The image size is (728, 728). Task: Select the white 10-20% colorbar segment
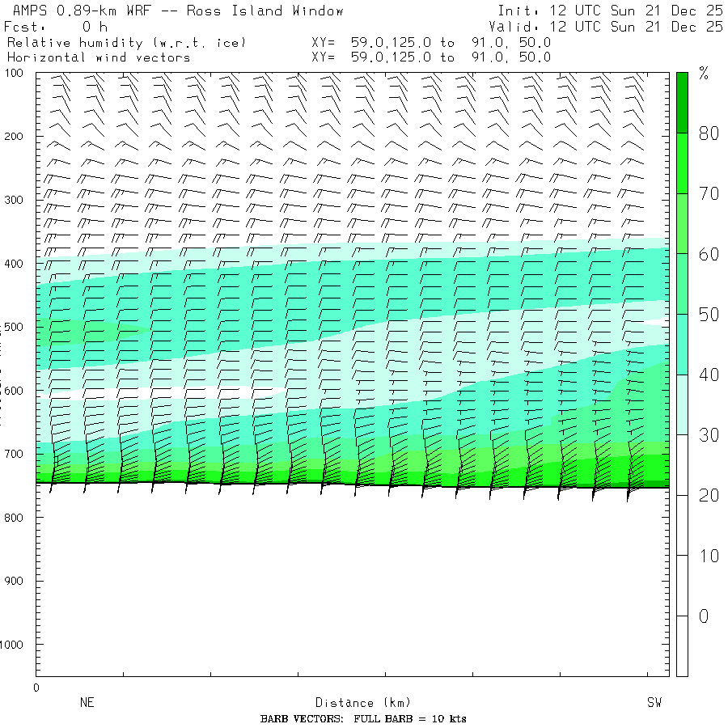[x=682, y=526]
